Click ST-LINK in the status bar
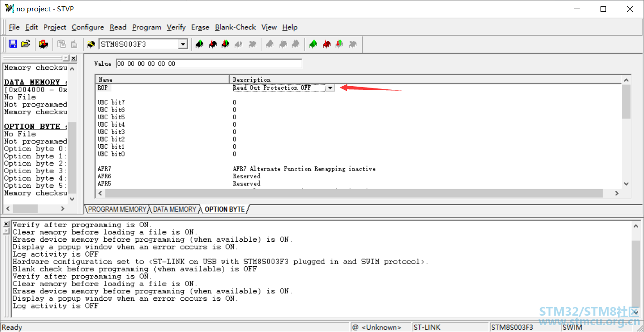 coord(427,327)
